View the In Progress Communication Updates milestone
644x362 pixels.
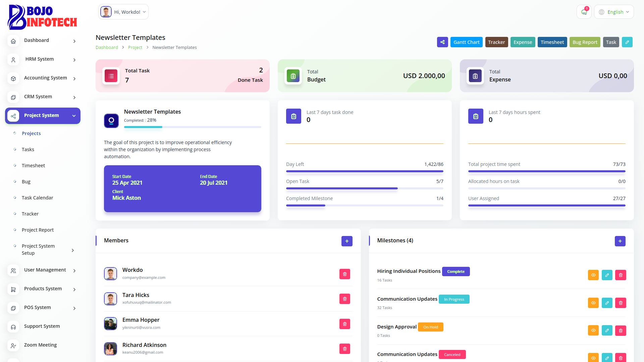pos(593,303)
